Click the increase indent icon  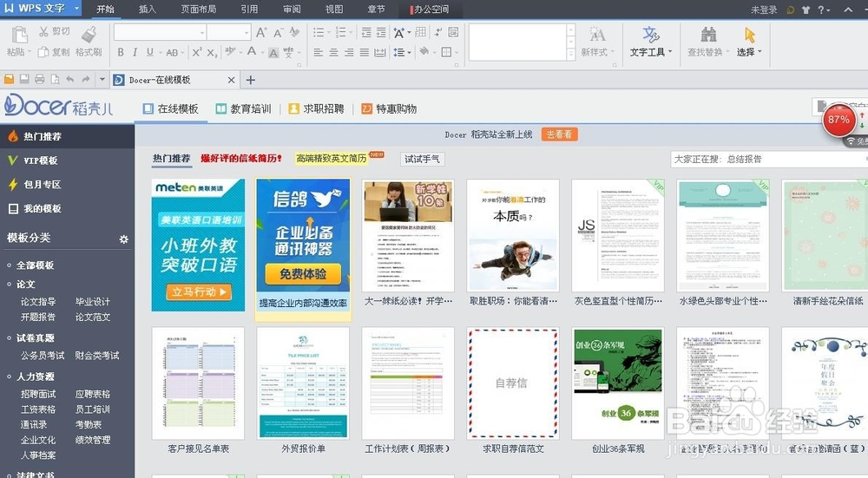point(381,33)
